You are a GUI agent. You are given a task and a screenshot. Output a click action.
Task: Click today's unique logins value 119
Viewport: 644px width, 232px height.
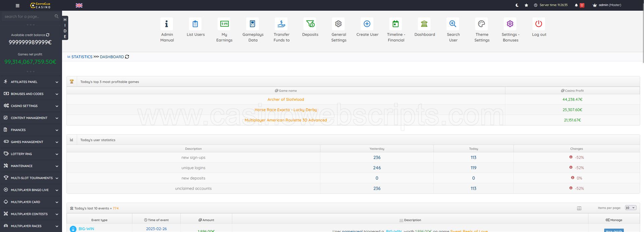(473, 168)
